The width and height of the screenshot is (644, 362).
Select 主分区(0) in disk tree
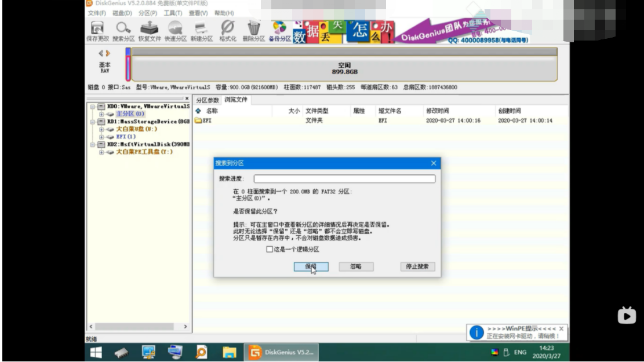(x=130, y=114)
